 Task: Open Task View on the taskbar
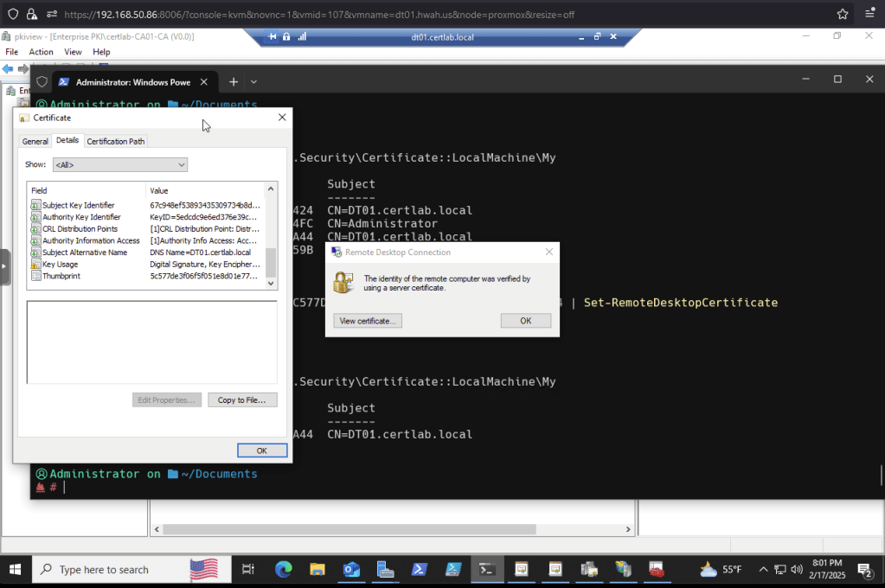click(x=248, y=570)
